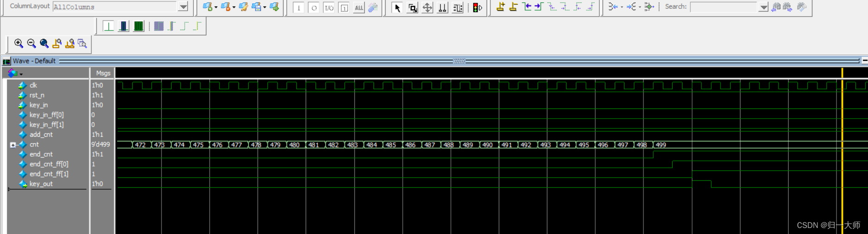Click the Wave - Default title bar
Viewport: 868px width, 234px height.
[434, 61]
